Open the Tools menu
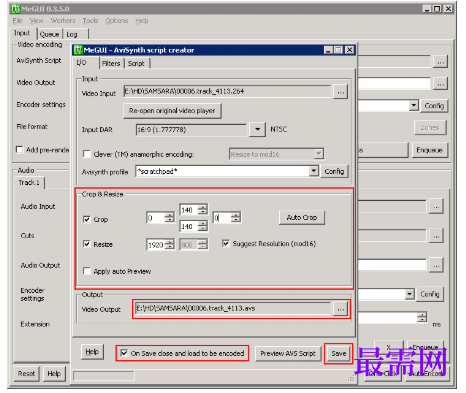Screen dimensions: 466x393 click(90, 21)
